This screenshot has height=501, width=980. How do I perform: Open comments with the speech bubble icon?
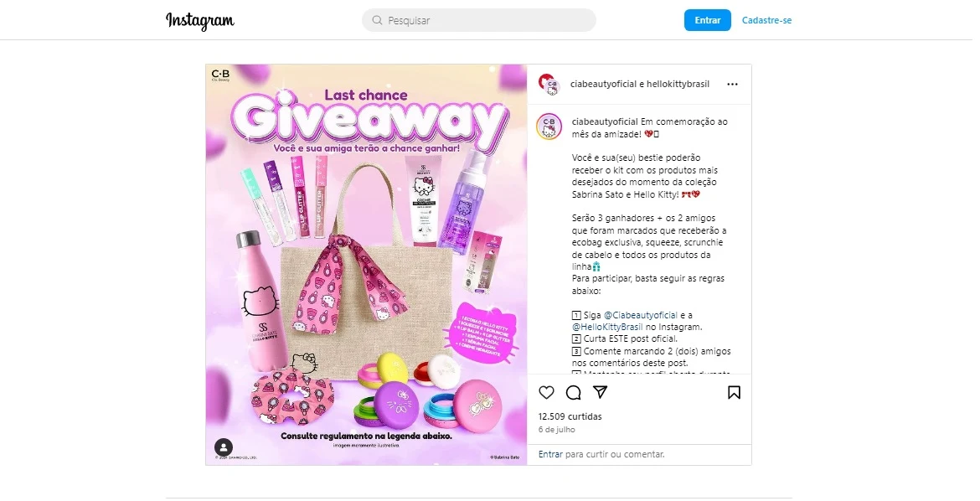click(x=573, y=392)
